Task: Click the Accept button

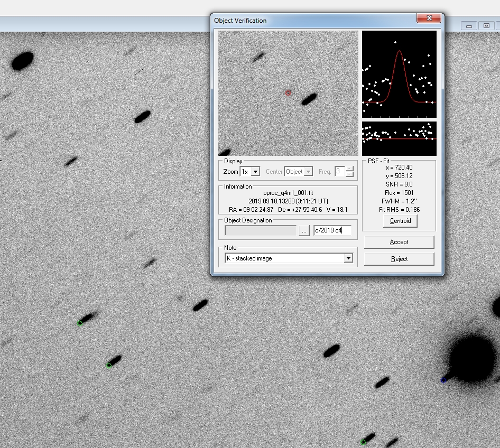Action: tap(399, 242)
